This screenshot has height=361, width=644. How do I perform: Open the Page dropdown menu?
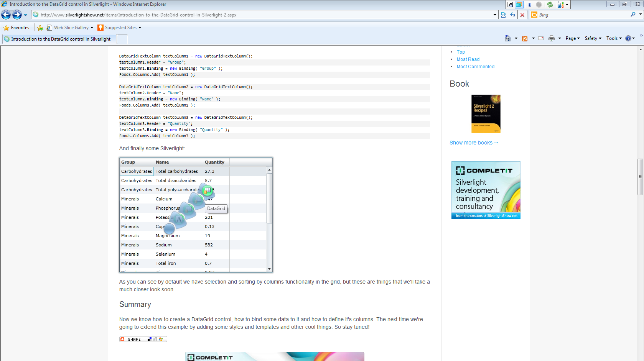click(x=573, y=38)
